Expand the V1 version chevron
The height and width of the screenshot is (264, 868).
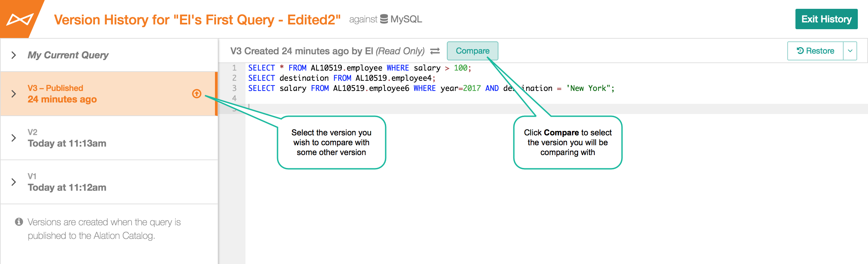click(x=14, y=182)
